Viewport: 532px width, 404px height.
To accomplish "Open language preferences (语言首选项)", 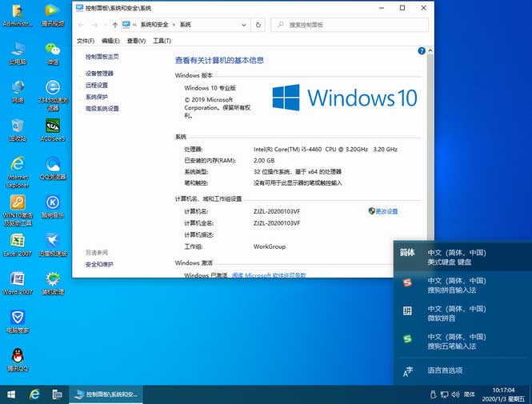I will 444,370.
